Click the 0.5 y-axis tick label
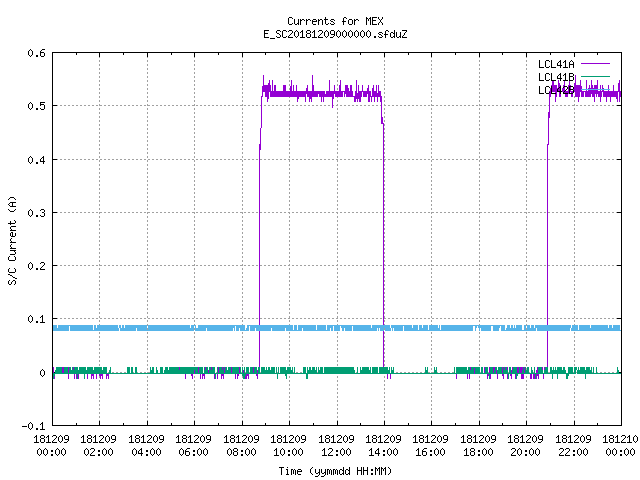The image size is (640, 480). pos(36,106)
